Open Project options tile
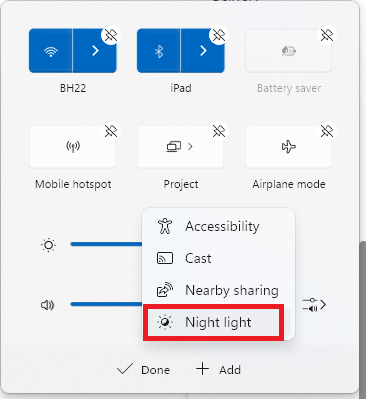 point(180,147)
